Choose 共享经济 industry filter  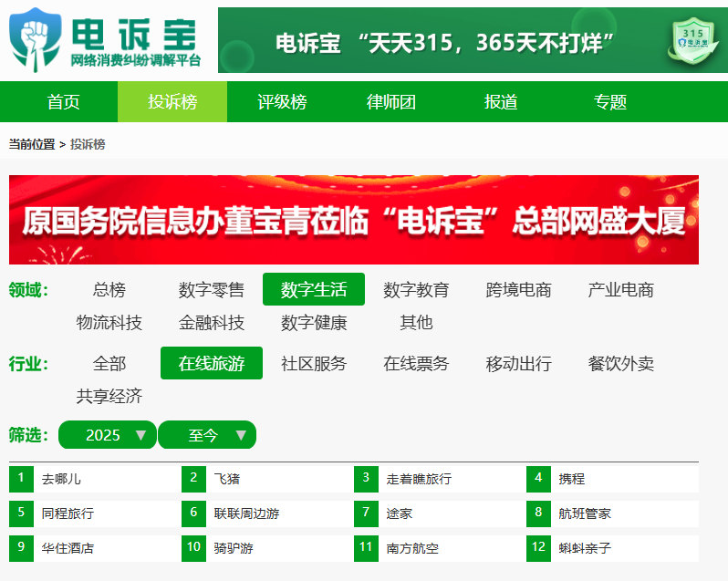pos(109,396)
